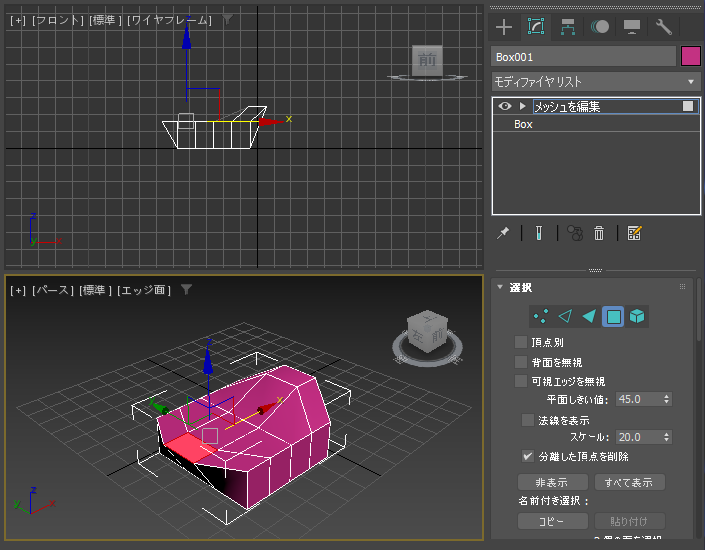The image size is (705, 550).
Task: Click the コピー button
Action: 553,521
